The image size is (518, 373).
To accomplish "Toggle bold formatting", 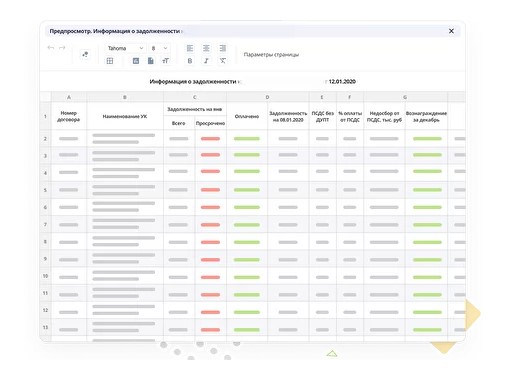I will coord(190,61).
